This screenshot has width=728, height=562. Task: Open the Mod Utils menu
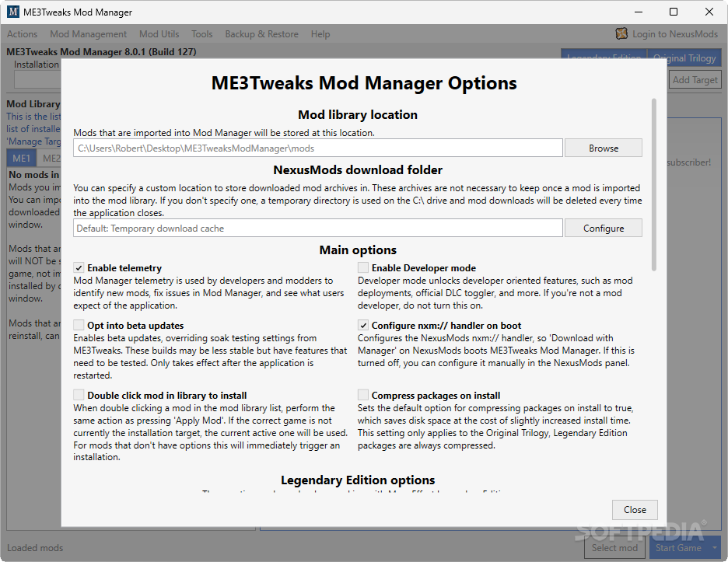pyautogui.click(x=159, y=34)
